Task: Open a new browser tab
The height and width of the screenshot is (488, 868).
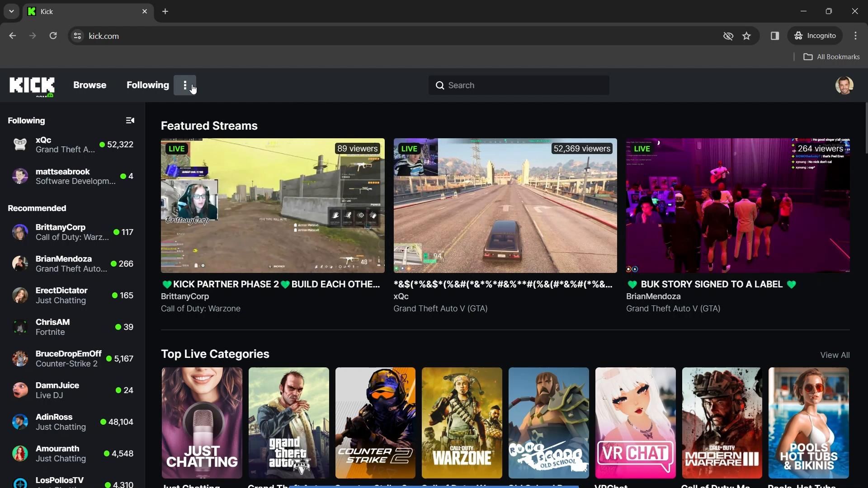Action: click(165, 11)
